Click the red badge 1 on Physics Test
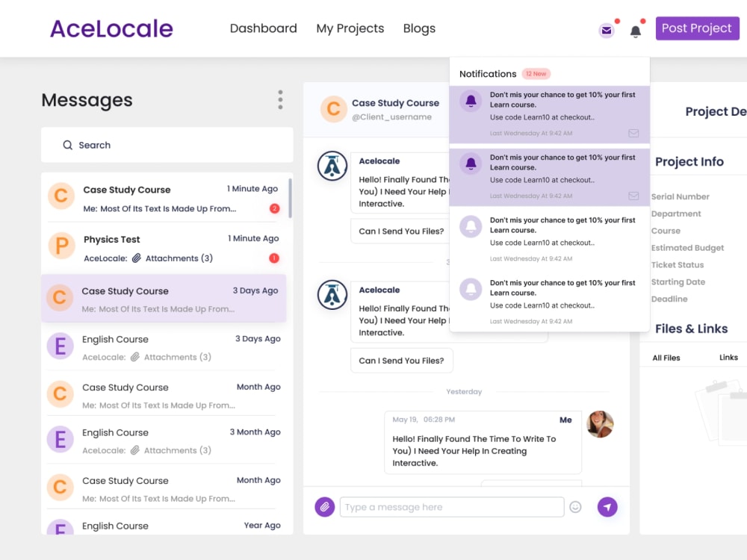This screenshot has width=747, height=560. tap(274, 258)
